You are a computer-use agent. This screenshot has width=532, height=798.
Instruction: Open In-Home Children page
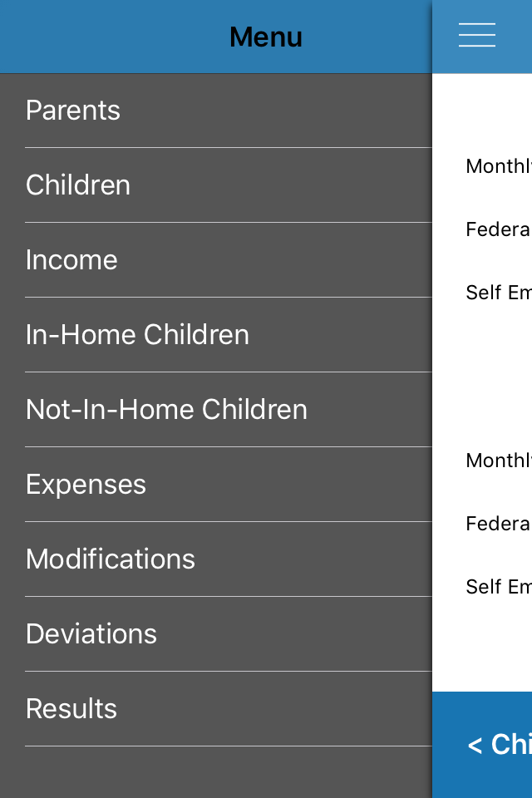216,335
